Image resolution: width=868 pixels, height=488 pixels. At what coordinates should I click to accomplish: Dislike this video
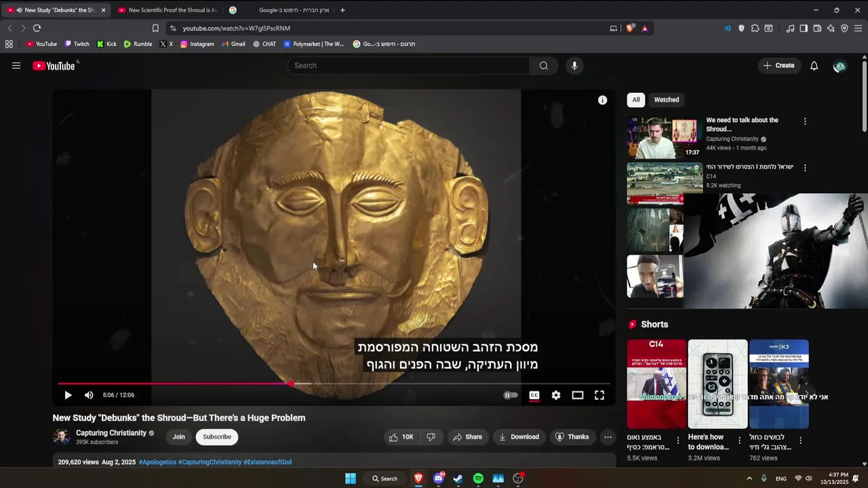click(x=431, y=437)
